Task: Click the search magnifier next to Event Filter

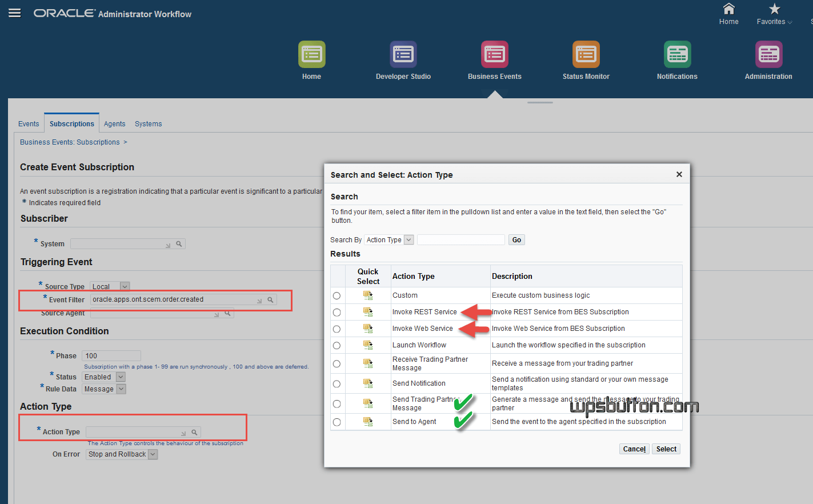Action: (270, 299)
